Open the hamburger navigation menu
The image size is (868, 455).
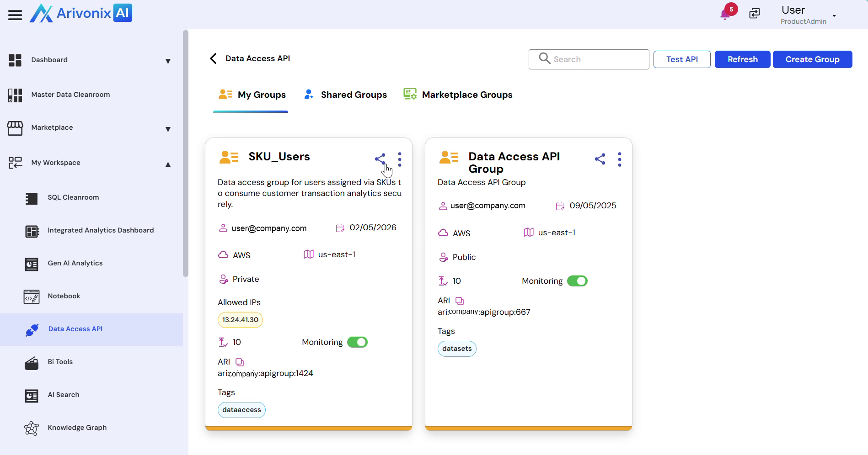(x=15, y=15)
